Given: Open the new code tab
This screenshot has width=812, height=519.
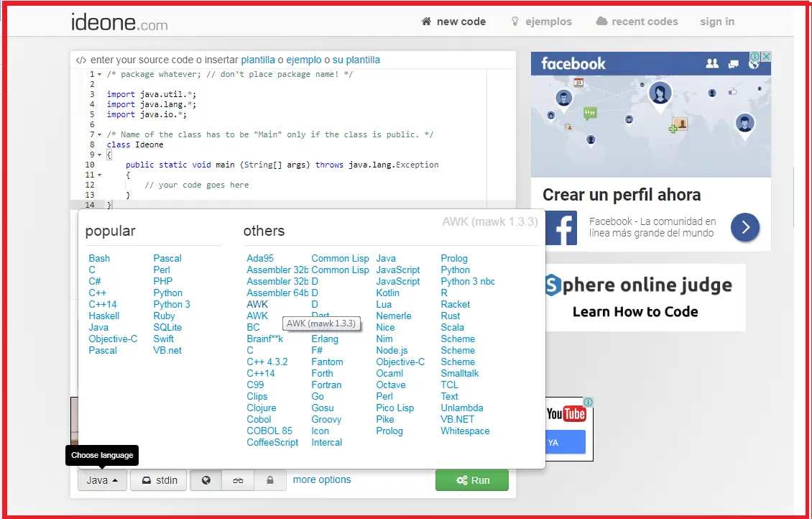Looking at the screenshot, I should [453, 22].
